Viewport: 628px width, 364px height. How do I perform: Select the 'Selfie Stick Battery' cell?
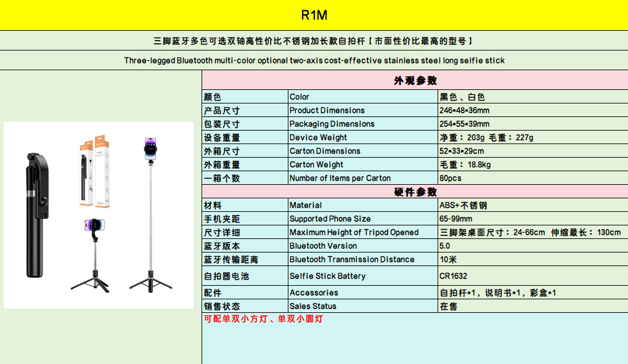coord(363,276)
